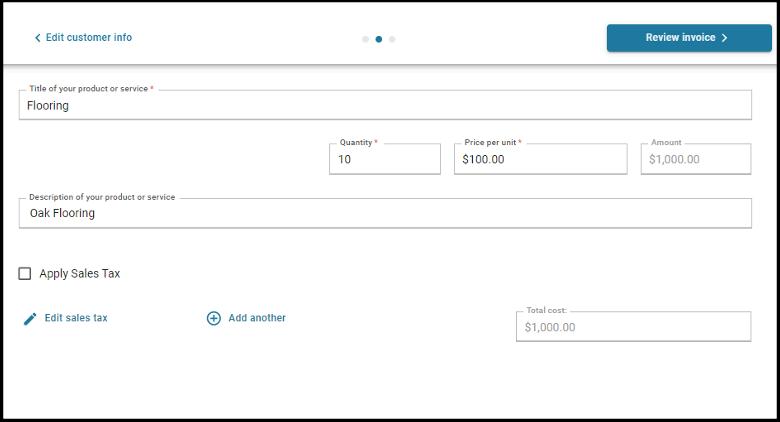Click the active middle step dot

378,39
